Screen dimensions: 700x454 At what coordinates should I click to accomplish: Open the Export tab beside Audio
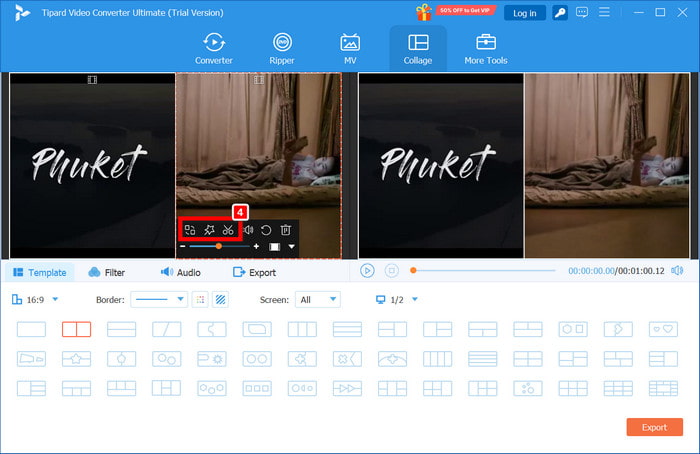[x=254, y=272]
